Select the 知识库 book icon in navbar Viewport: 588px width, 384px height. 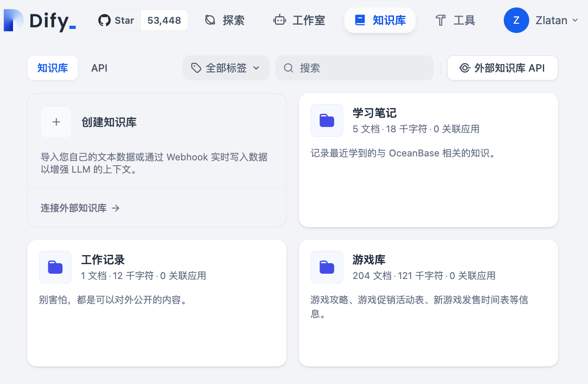click(360, 20)
